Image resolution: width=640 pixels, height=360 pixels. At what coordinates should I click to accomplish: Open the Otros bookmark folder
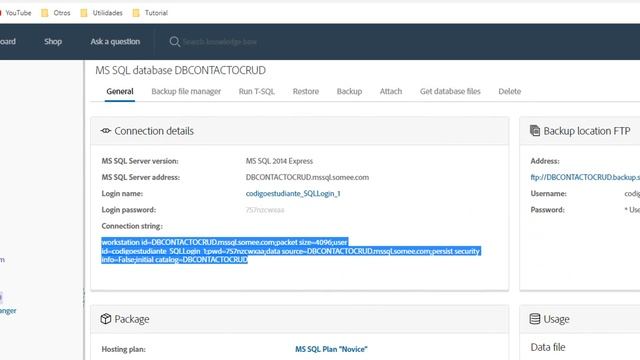pos(56,13)
